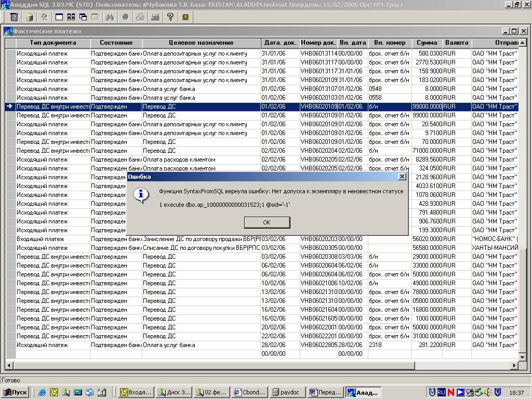Switch to the Диск 3... taskbar window
Screen dimensions: 532x399
[x=175, y=392]
